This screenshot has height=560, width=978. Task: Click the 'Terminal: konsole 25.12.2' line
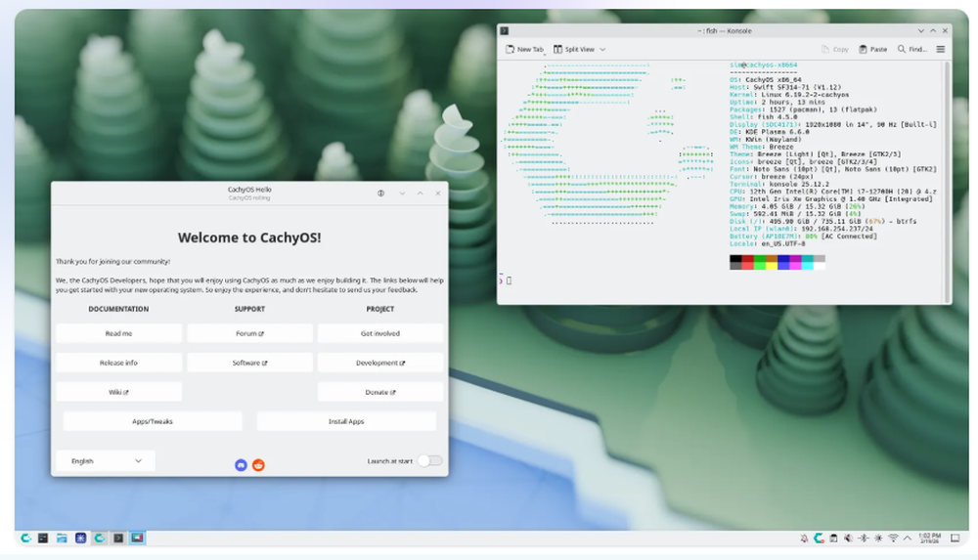(779, 184)
